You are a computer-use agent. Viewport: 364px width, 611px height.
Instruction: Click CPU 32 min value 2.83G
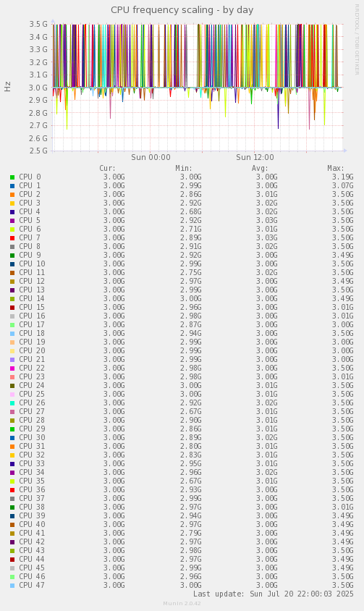tap(190, 455)
